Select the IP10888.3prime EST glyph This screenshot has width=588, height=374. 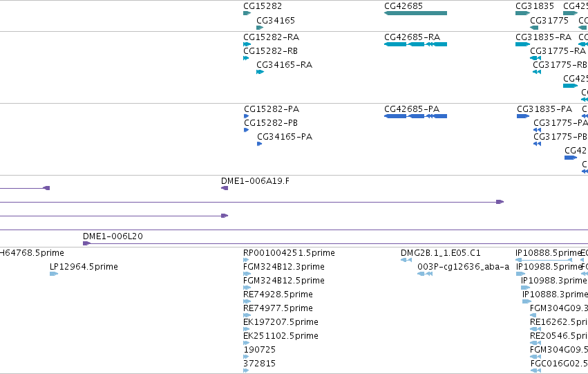coord(527,301)
